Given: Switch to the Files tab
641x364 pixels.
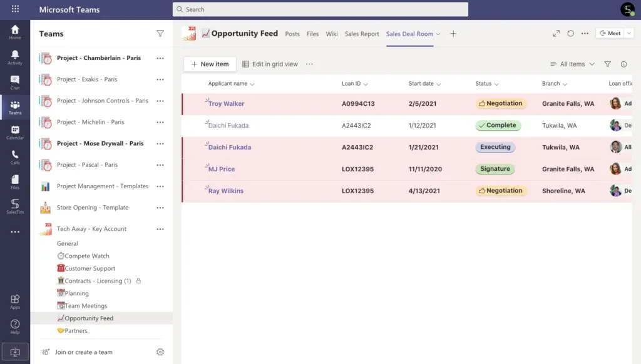Looking at the screenshot, I should pos(313,34).
